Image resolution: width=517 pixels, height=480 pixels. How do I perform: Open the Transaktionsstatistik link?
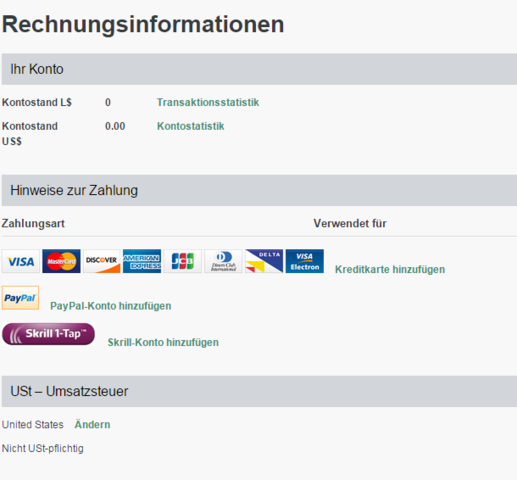point(208,102)
